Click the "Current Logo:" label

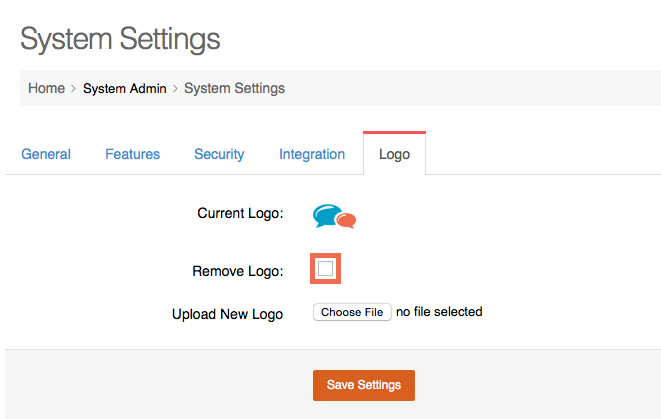(241, 213)
